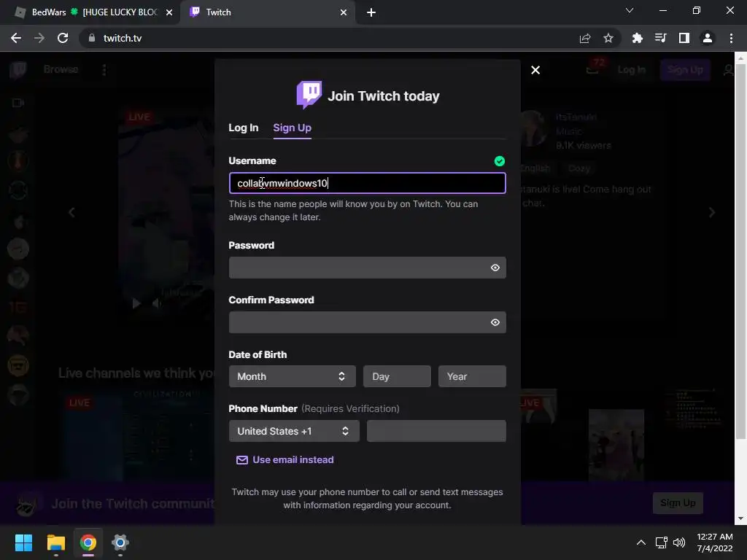Screen dimensions: 747x560
Task: Open Settings from the taskbar
Action: tap(120, 542)
